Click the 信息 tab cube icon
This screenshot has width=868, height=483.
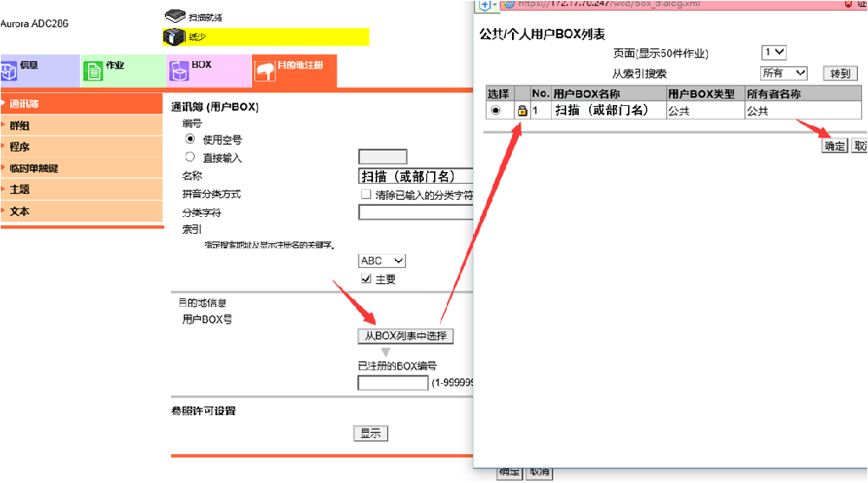point(8,71)
